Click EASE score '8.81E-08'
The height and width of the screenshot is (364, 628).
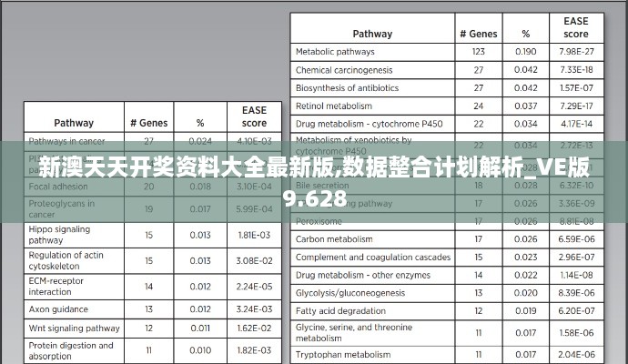pos(576,221)
